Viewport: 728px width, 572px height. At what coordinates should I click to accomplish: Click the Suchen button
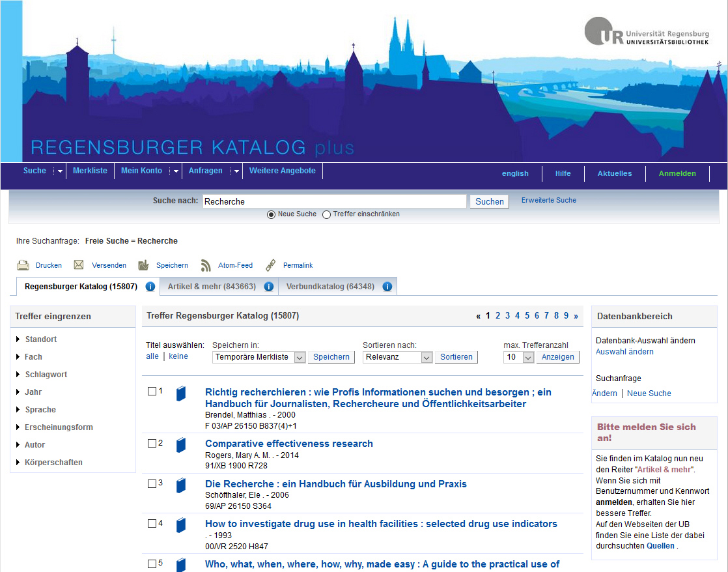click(x=490, y=201)
